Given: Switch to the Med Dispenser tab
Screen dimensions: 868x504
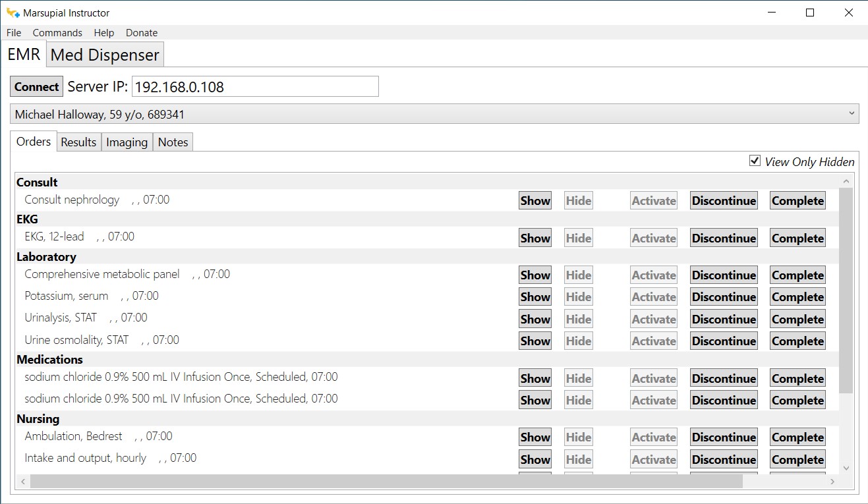Looking at the screenshot, I should pos(105,55).
